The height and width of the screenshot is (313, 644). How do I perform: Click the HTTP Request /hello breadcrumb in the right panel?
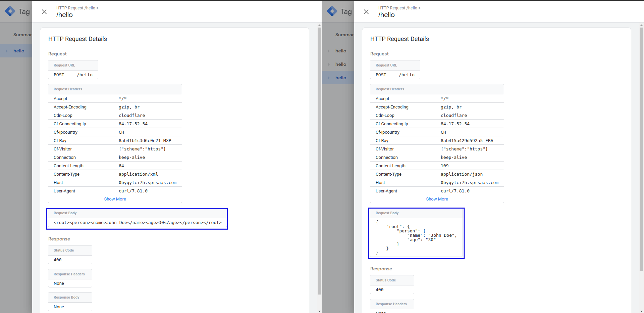coord(398,8)
